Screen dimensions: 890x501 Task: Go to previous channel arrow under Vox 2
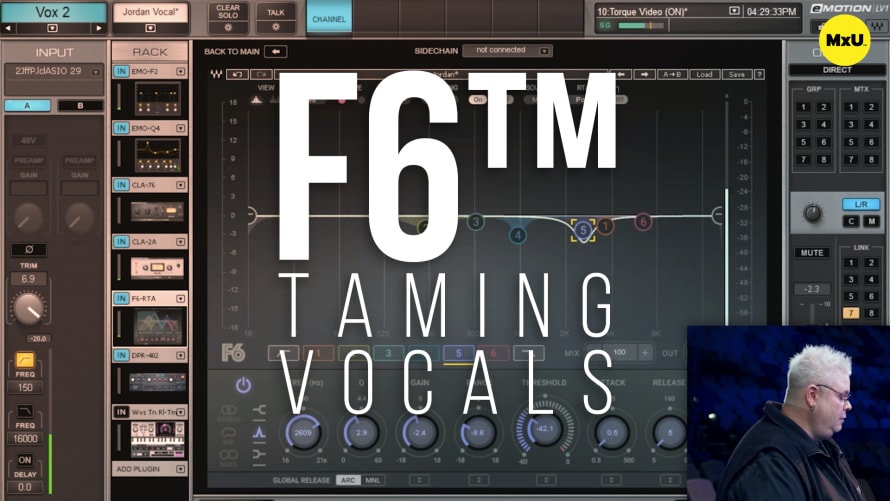point(9,28)
